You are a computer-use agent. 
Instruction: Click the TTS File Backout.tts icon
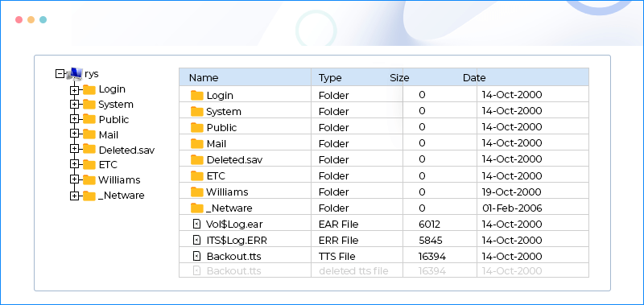tap(197, 257)
